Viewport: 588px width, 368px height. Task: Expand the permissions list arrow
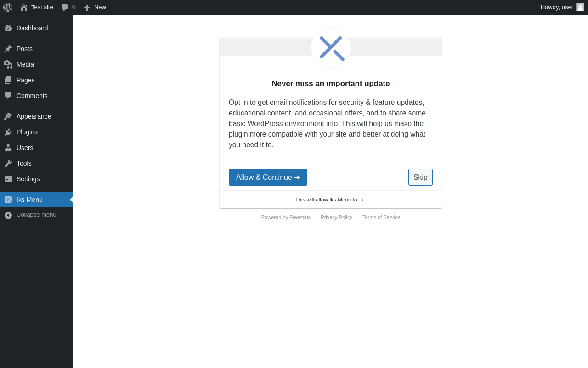[x=362, y=200]
